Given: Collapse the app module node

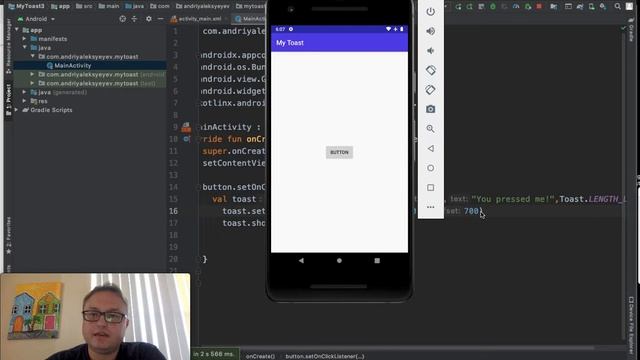Looking at the screenshot, I should click(17, 30).
